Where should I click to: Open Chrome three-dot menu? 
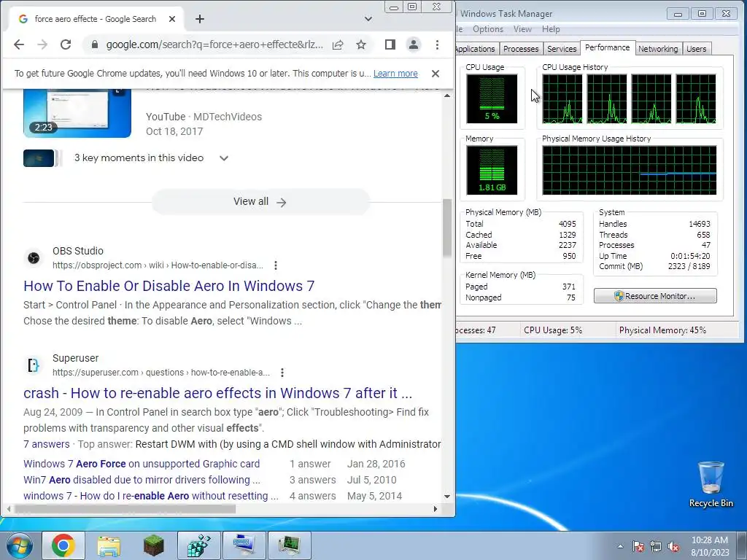click(437, 44)
